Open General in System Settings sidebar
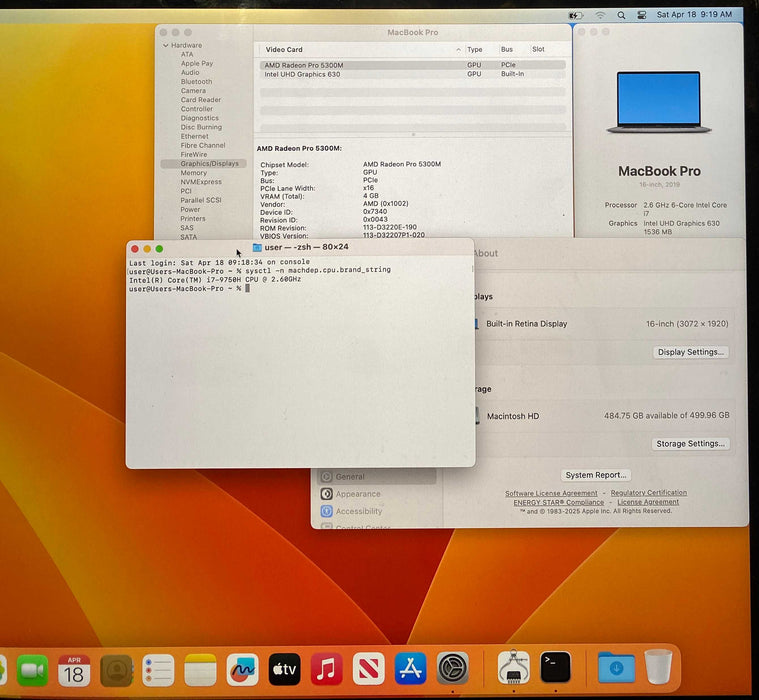The height and width of the screenshot is (700, 759). tap(377, 477)
